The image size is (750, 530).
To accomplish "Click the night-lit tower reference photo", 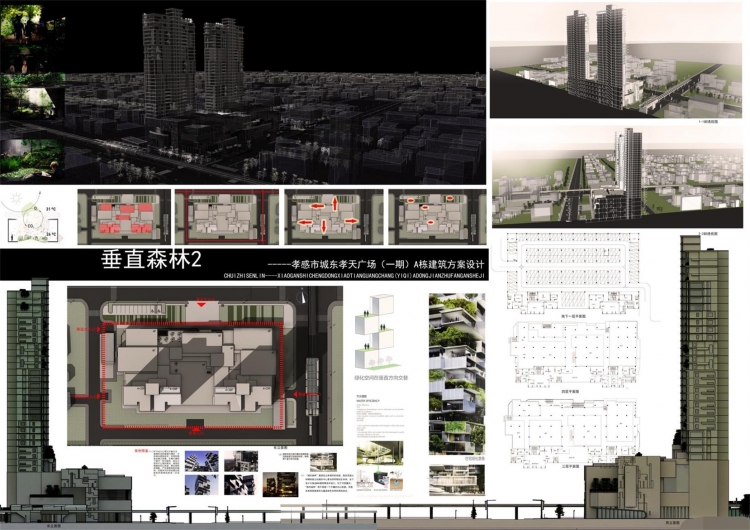I will pos(279,485).
